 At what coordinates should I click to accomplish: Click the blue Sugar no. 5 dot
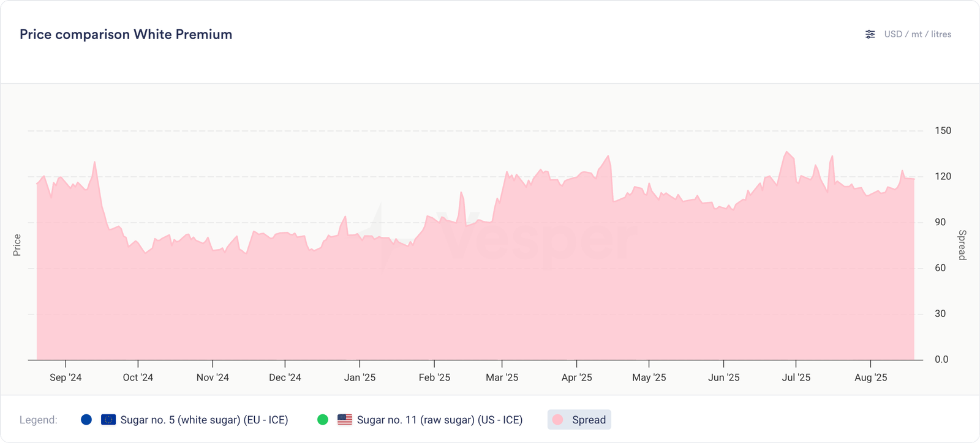(86, 420)
